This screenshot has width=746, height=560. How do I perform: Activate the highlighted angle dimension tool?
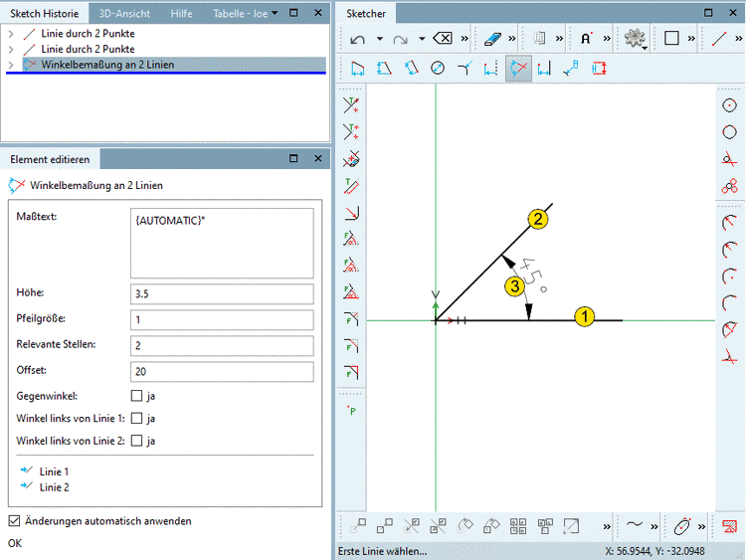click(x=518, y=69)
